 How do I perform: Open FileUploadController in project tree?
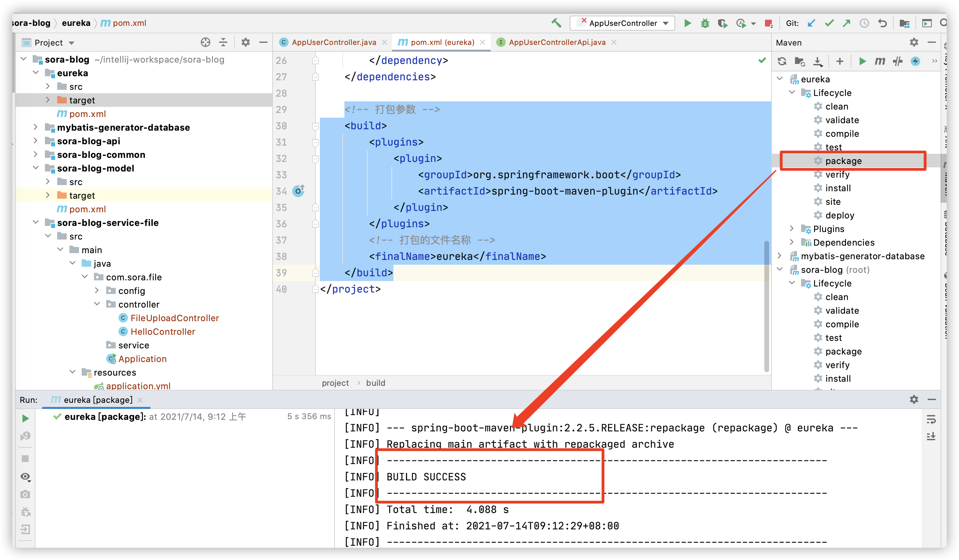[x=174, y=318]
